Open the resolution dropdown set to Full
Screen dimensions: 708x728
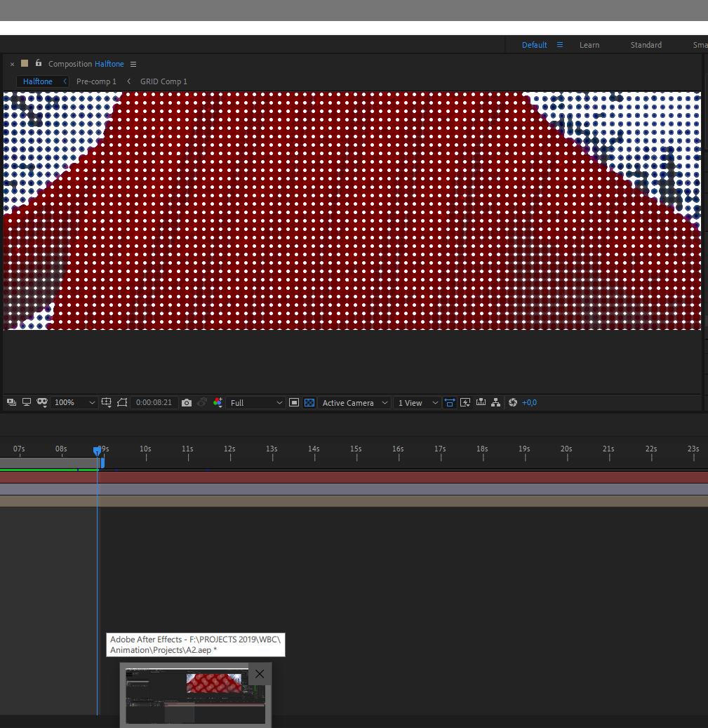(x=256, y=402)
